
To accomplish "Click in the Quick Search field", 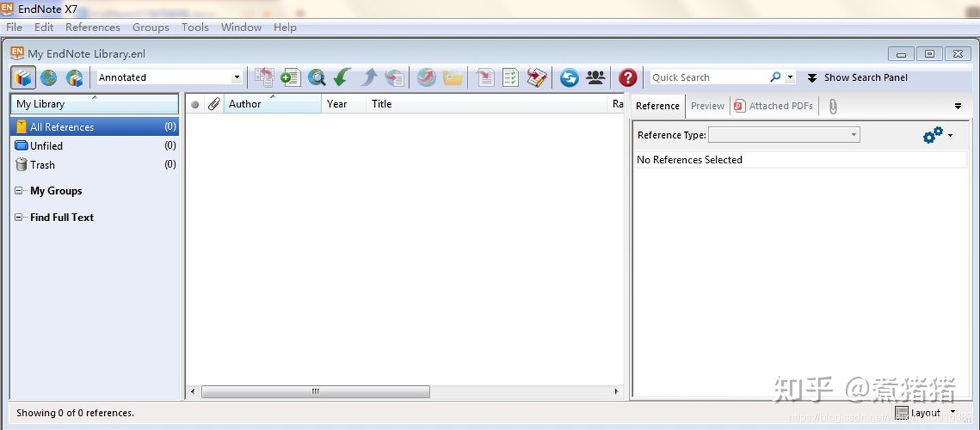I will [708, 78].
